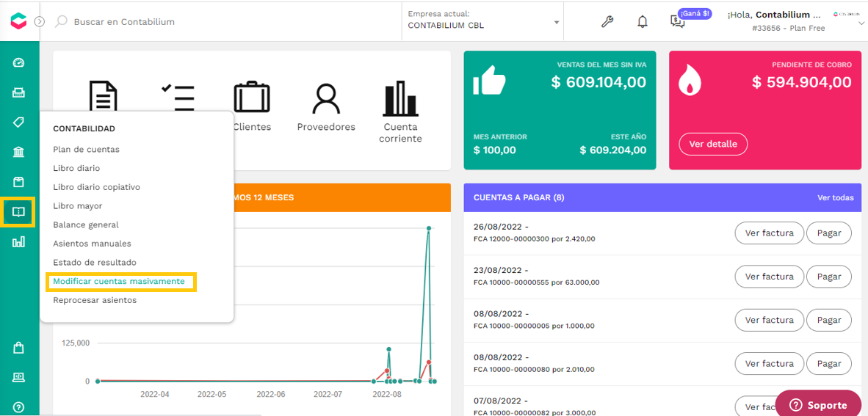
Task: Select Modificar cuentas masivamente menu item
Action: coord(119,282)
